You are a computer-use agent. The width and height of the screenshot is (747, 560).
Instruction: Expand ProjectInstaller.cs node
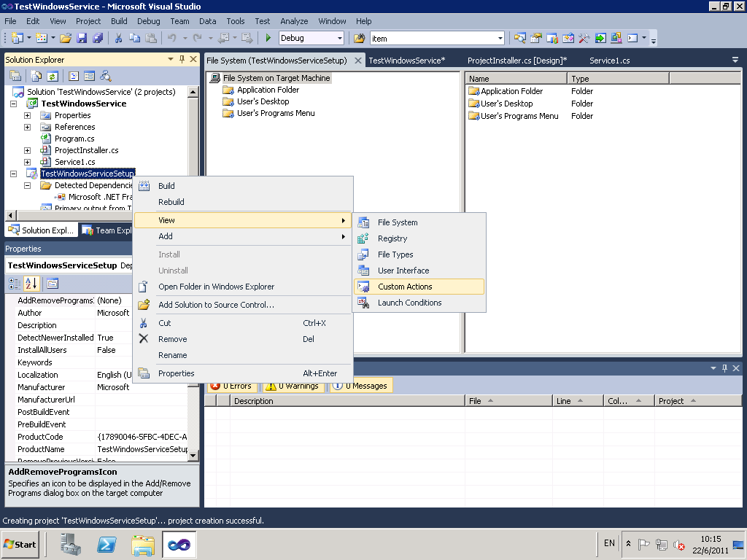tap(28, 150)
